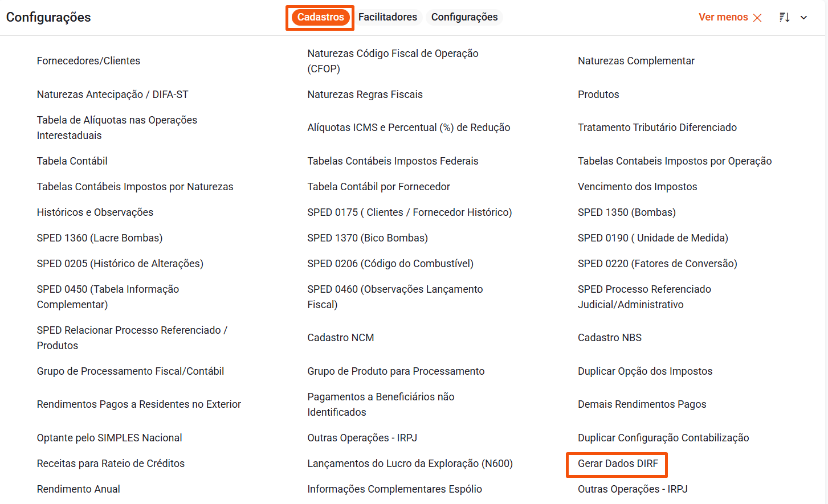Click the sort order icon
This screenshot has height=504, width=828.
[785, 18]
